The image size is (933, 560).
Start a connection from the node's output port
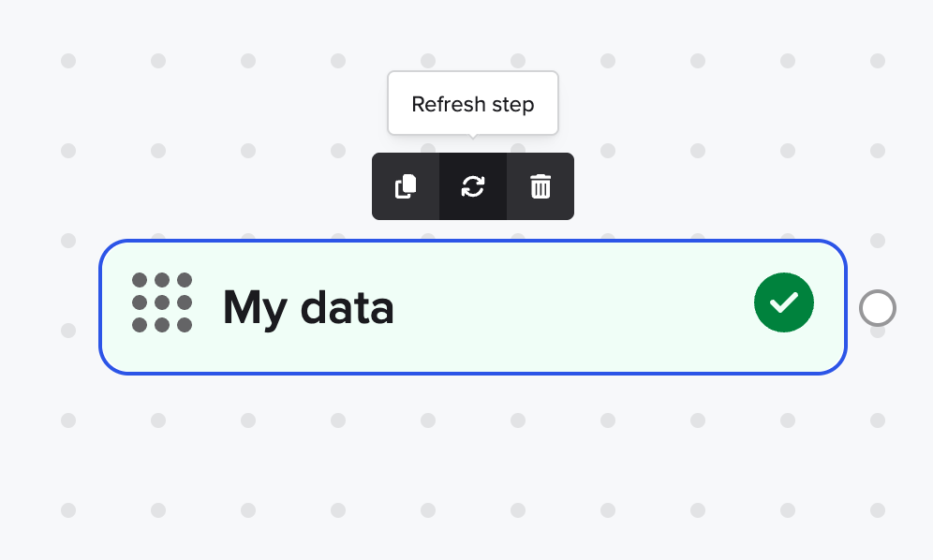tap(878, 308)
